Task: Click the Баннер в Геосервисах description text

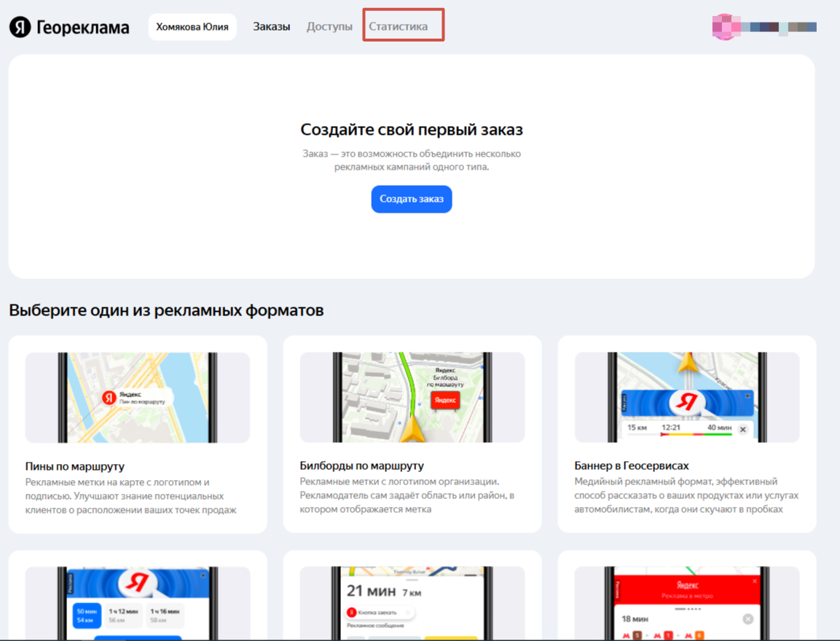Action: click(686, 495)
